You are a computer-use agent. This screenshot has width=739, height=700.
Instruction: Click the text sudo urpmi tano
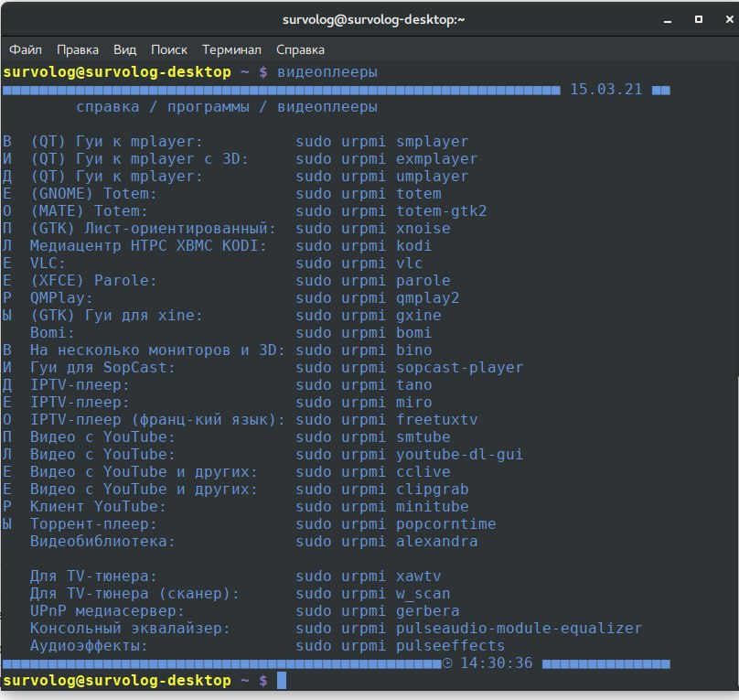click(363, 385)
